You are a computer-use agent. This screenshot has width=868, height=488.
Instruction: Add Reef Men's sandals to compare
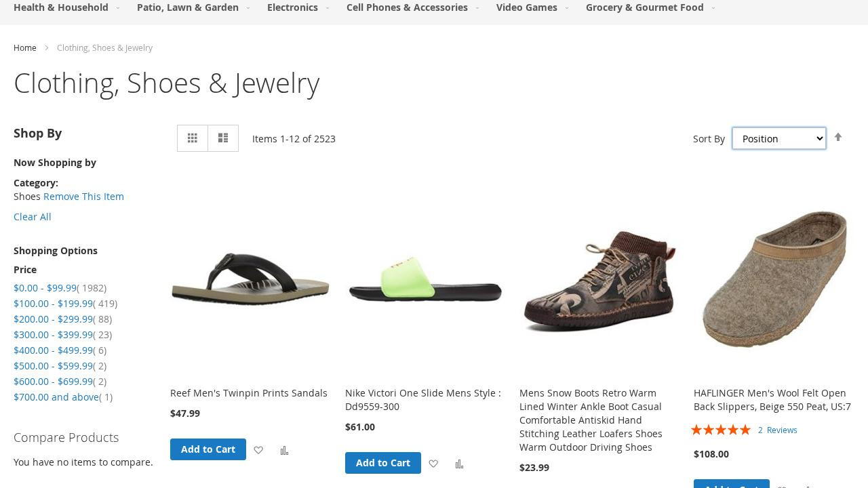coord(284,450)
